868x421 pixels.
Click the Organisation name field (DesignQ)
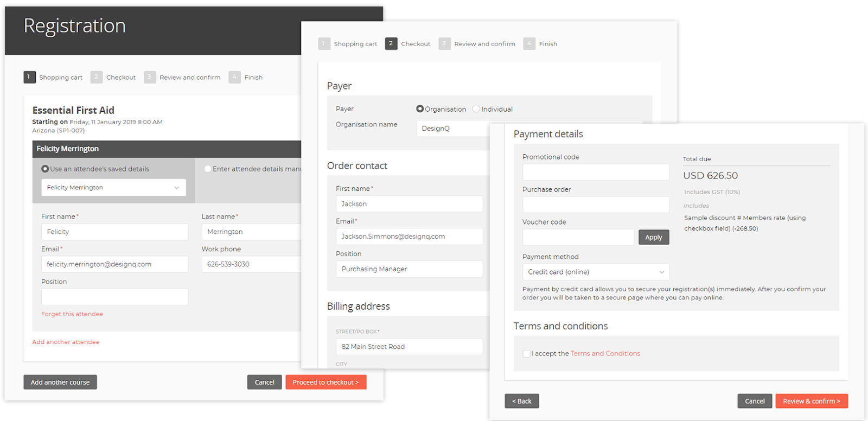click(x=453, y=129)
